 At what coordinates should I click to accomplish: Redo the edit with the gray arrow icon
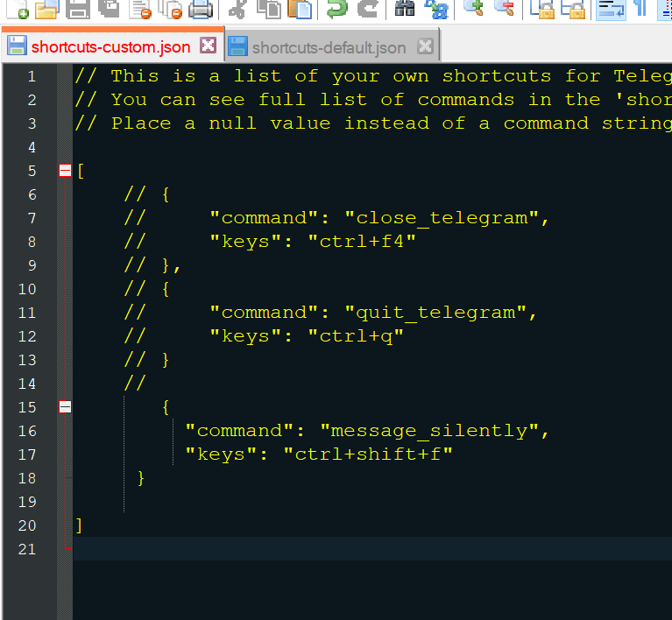(x=367, y=9)
